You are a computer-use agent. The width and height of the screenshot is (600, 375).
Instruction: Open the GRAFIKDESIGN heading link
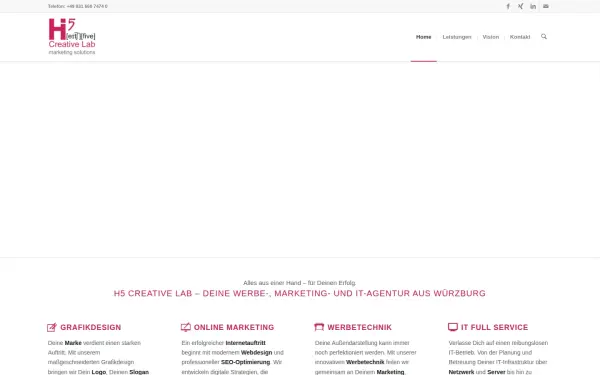coord(91,328)
